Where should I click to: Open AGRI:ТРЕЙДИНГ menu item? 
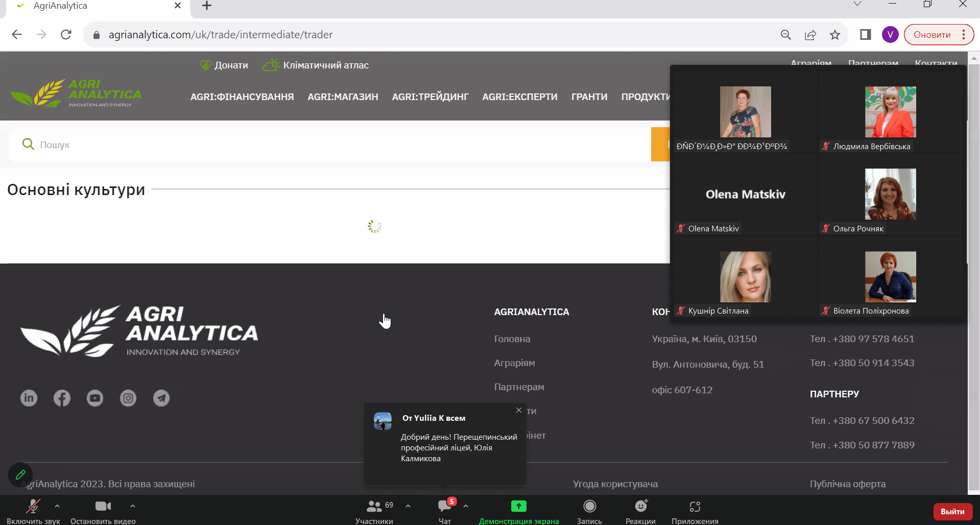pyautogui.click(x=430, y=97)
